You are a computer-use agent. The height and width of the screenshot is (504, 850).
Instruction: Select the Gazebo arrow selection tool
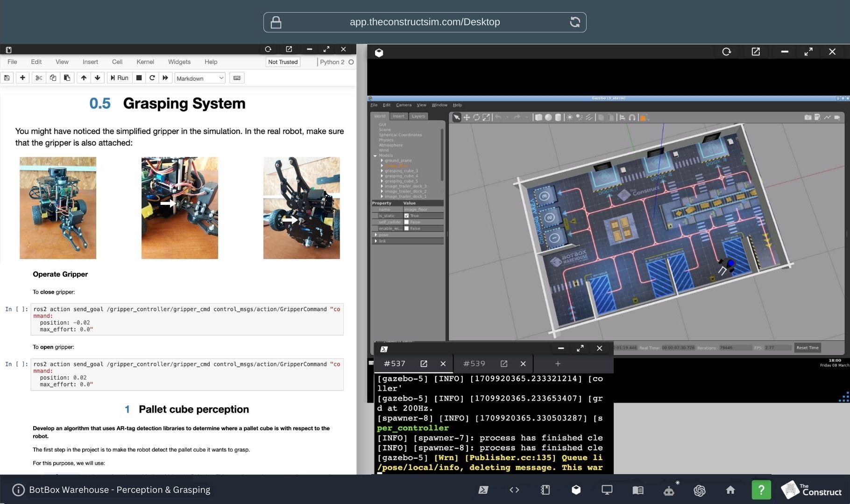456,118
